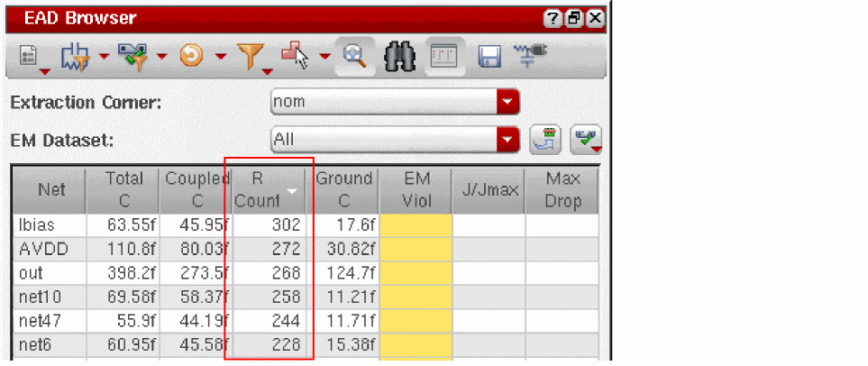Click Coupled C value 80.03f
This screenshot has width=868, height=366.
[x=204, y=250]
